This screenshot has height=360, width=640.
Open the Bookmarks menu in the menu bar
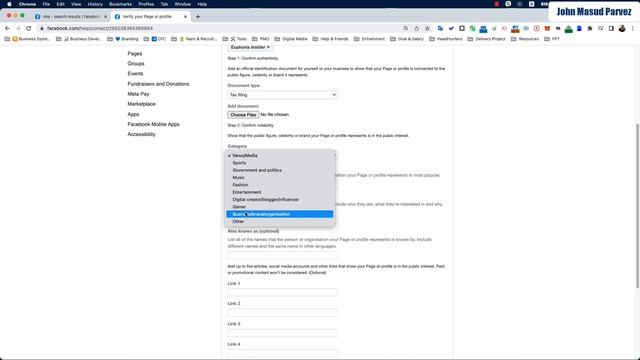click(120, 4)
